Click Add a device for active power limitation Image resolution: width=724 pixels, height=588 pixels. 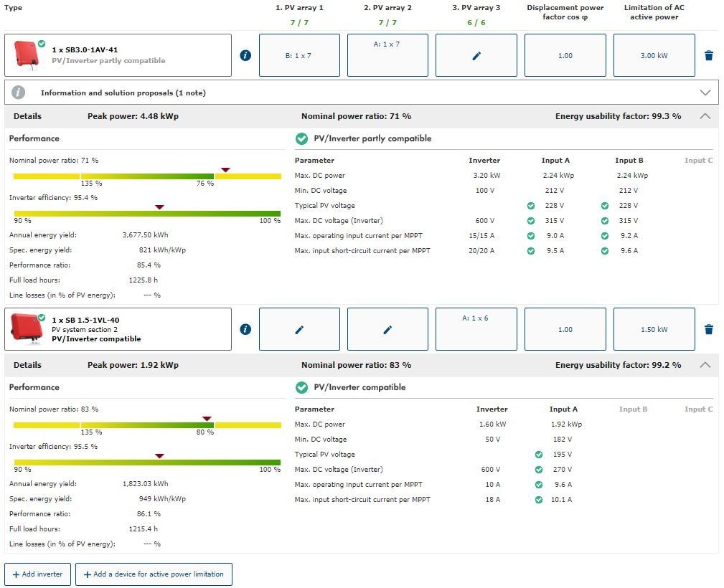pos(154,574)
